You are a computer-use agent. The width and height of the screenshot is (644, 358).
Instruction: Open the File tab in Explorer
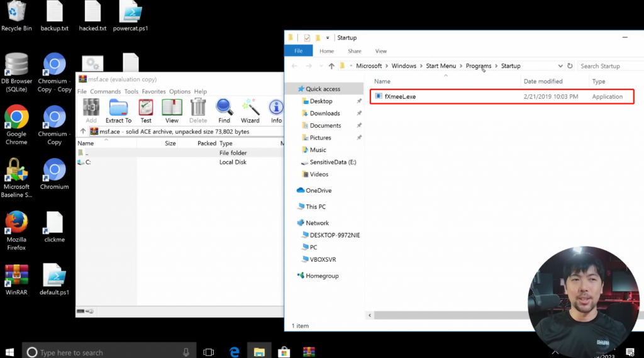pyautogui.click(x=299, y=51)
